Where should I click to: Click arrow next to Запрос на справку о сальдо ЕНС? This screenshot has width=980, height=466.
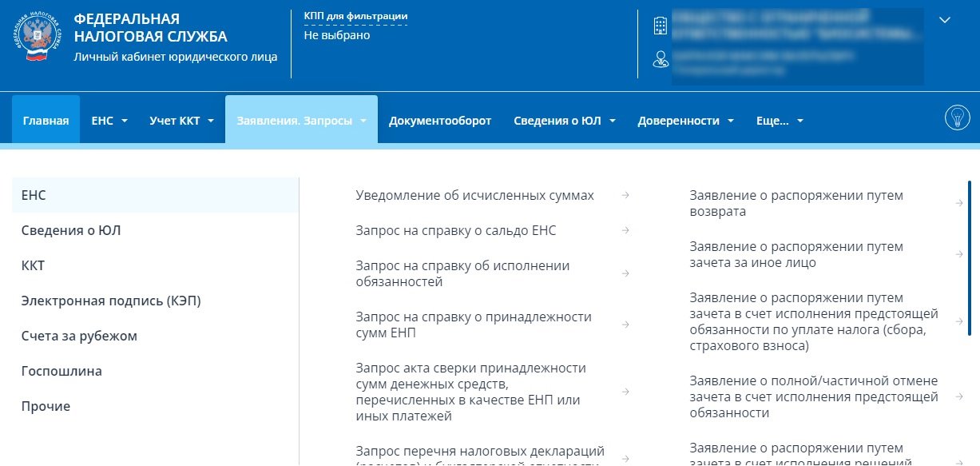point(625,230)
